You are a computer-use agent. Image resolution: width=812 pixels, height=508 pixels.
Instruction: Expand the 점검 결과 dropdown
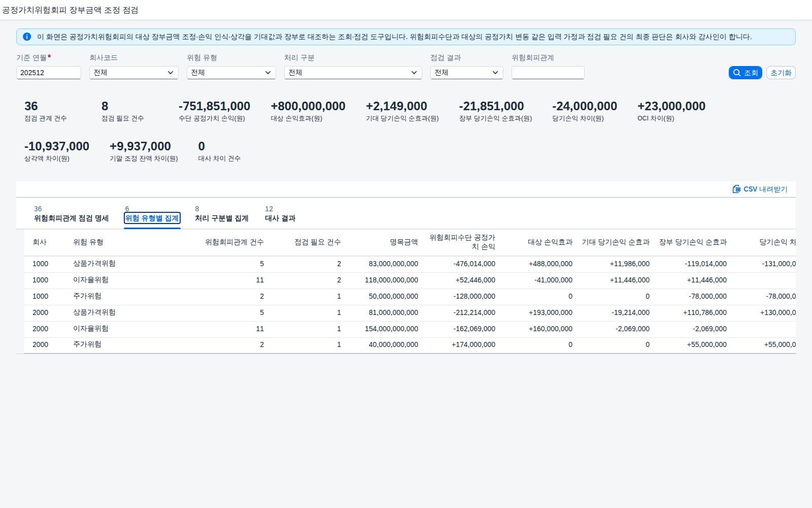coord(467,73)
